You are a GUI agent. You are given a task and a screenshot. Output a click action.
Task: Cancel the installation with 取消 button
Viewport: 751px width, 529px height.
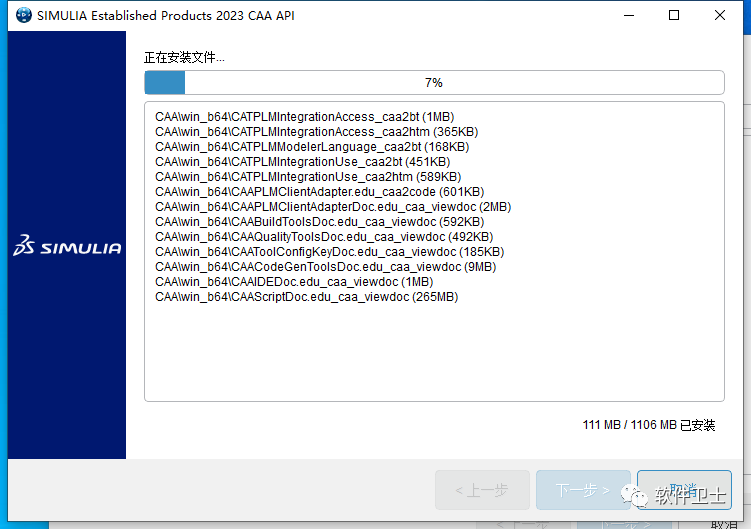[x=684, y=490]
